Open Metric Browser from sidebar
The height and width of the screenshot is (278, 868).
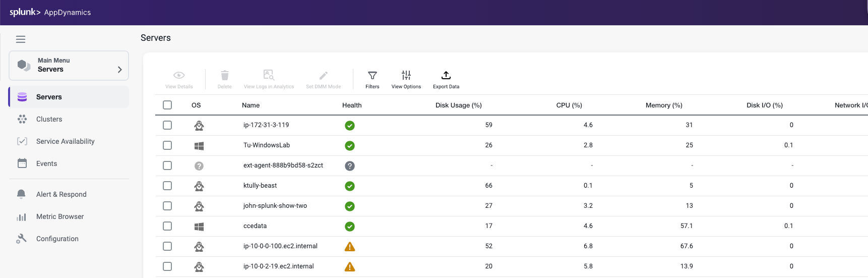coord(60,216)
